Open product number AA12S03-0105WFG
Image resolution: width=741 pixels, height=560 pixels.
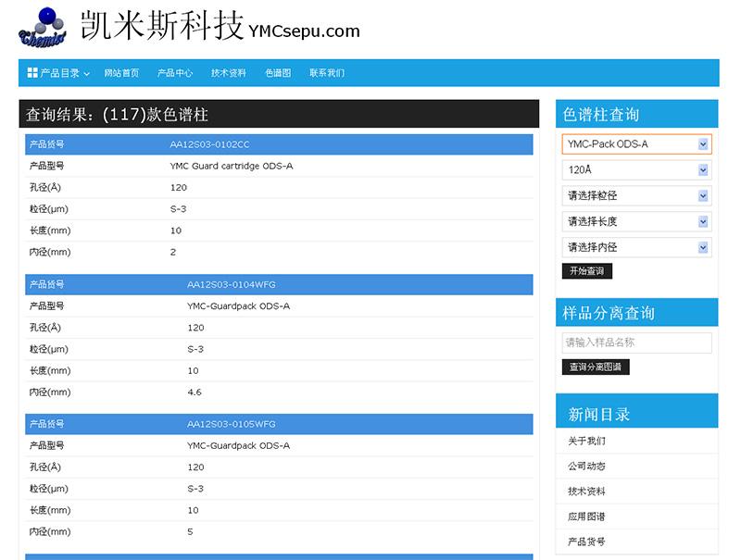coord(231,424)
